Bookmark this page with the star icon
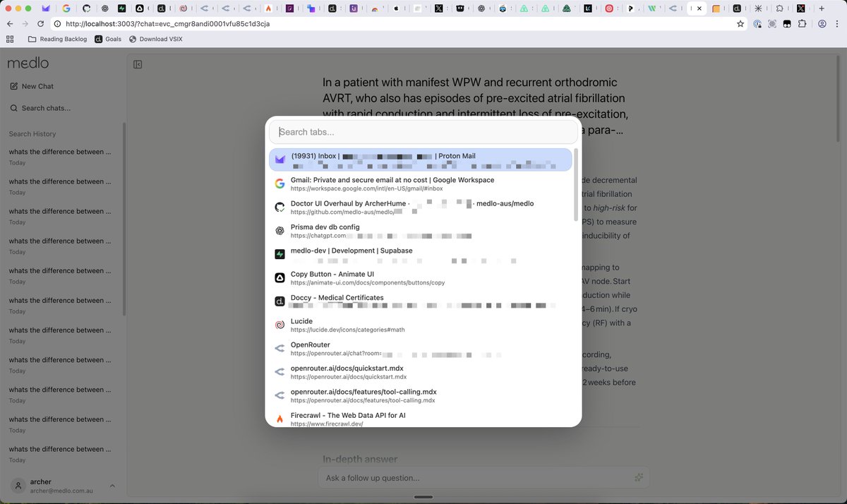Viewport: 847px width, 504px height. pos(740,23)
